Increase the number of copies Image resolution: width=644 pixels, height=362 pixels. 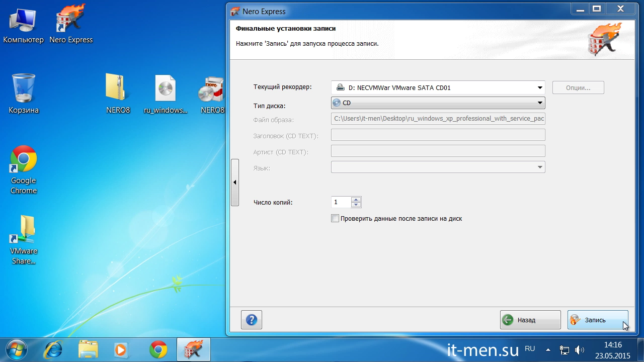click(356, 200)
